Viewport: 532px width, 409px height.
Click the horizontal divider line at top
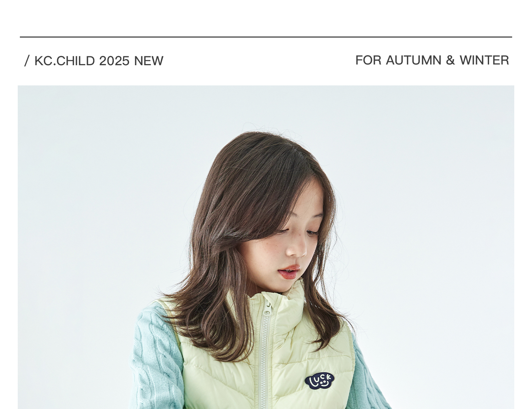point(266,37)
